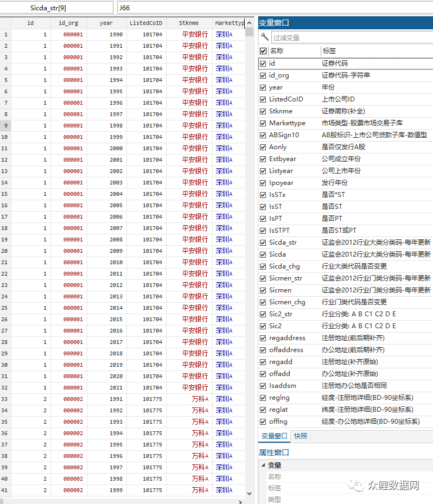Click the cell value field showing J66
Screen dimensions: 433x504
pyautogui.click(x=275, y=8)
